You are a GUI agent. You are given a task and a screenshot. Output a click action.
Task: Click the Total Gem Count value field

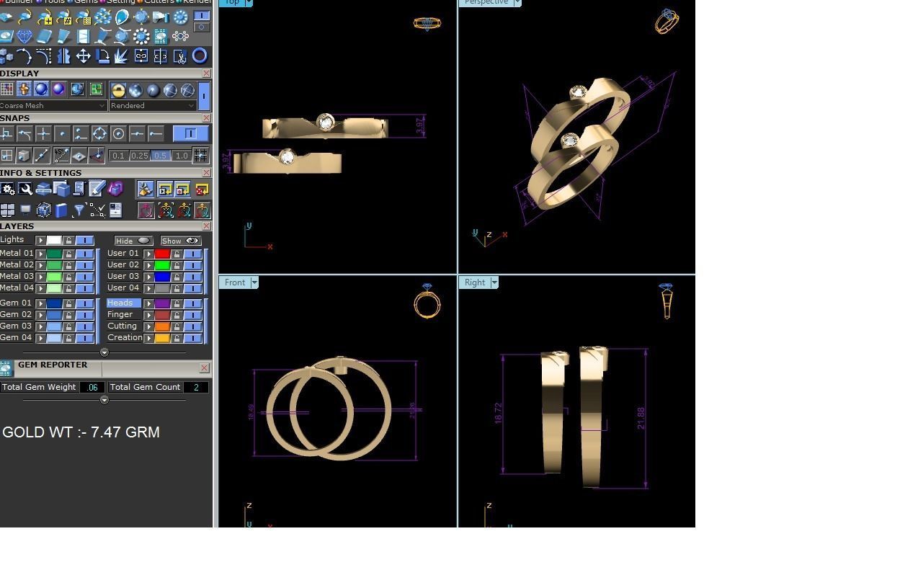(196, 388)
